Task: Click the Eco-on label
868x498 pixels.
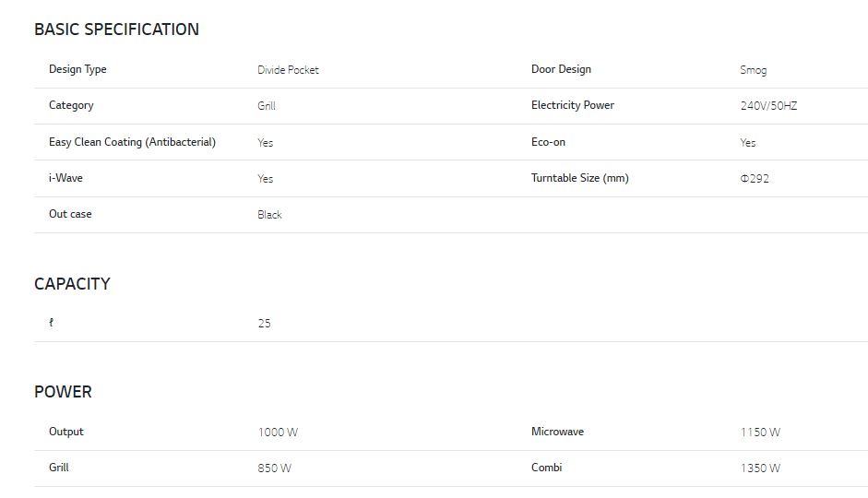Action: 548,142
